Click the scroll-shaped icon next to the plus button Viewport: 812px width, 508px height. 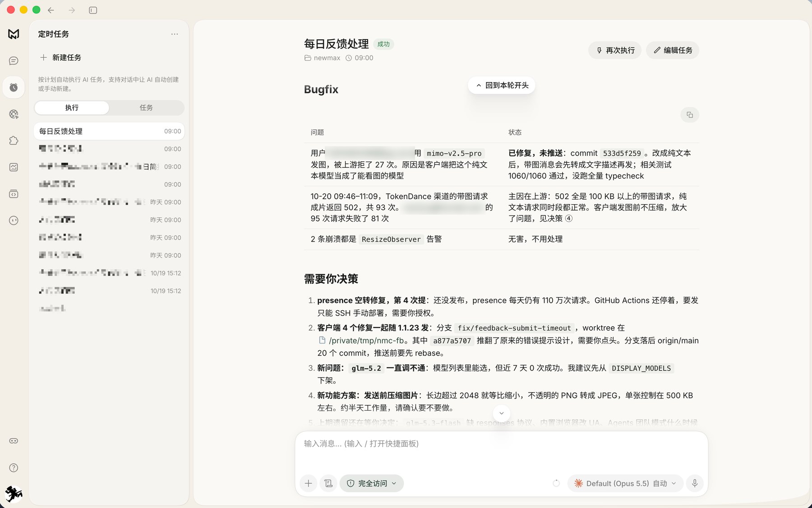click(x=328, y=483)
